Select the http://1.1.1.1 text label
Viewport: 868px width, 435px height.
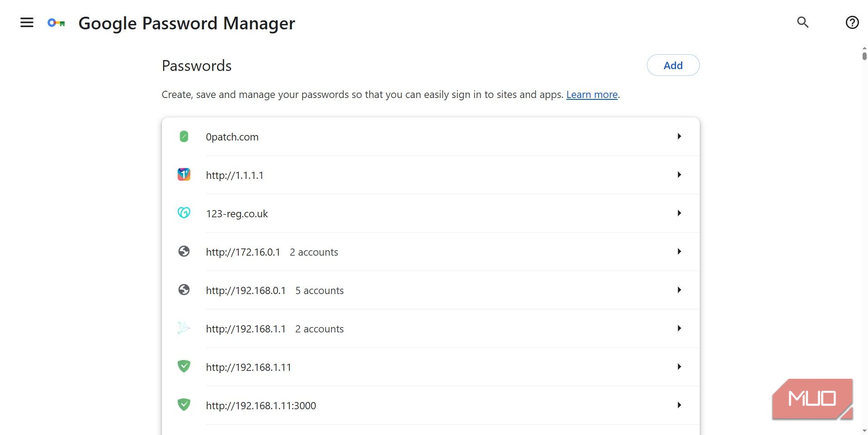tap(235, 175)
